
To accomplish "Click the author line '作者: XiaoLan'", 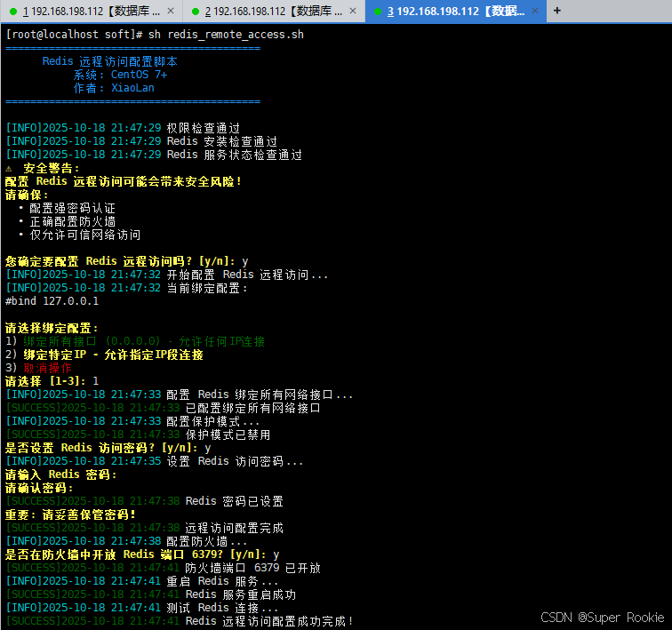I will (x=114, y=88).
